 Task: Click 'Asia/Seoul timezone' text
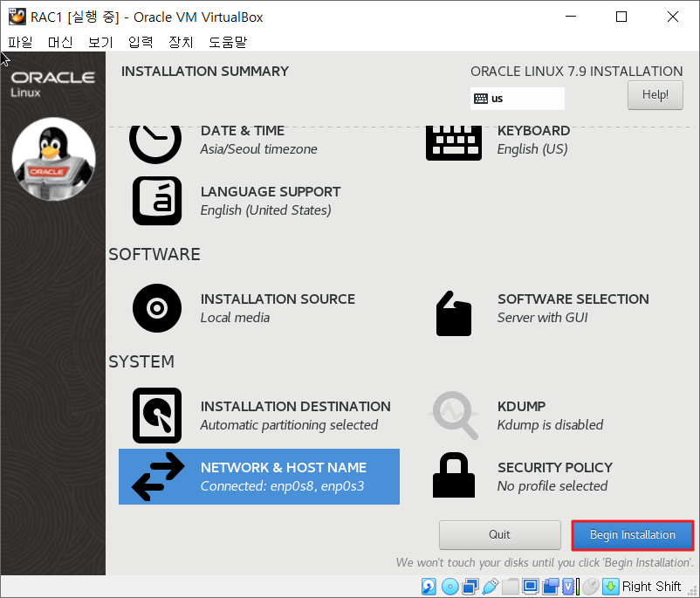click(258, 149)
